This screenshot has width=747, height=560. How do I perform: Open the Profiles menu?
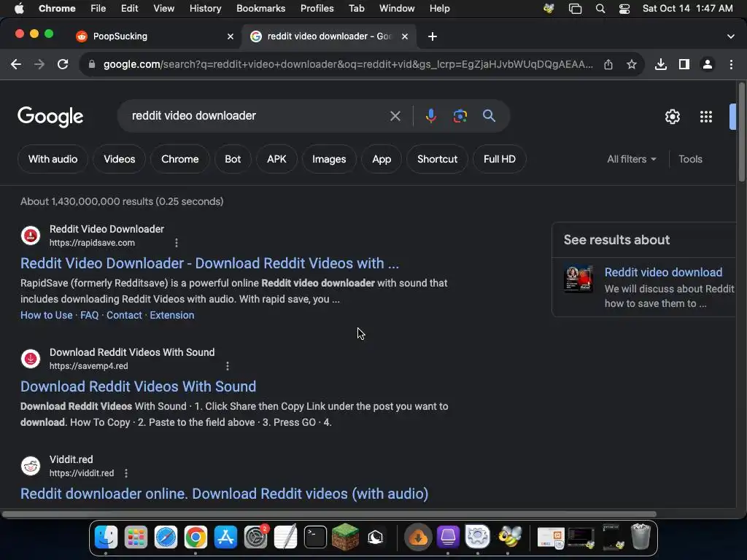coord(317,9)
